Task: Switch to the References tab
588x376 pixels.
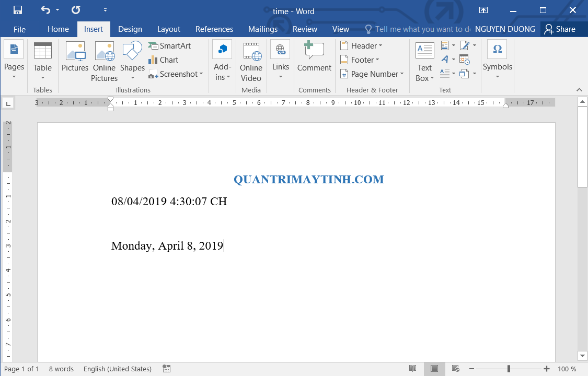Action: pos(214,29)
